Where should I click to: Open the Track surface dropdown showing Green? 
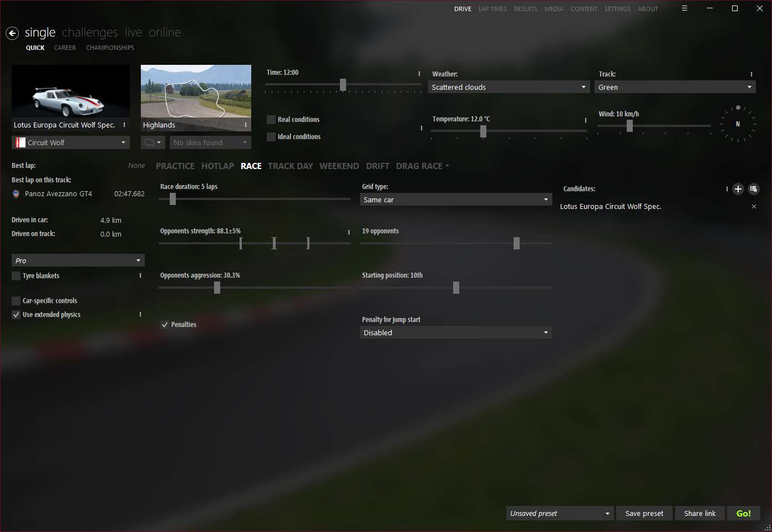[675, 87]
